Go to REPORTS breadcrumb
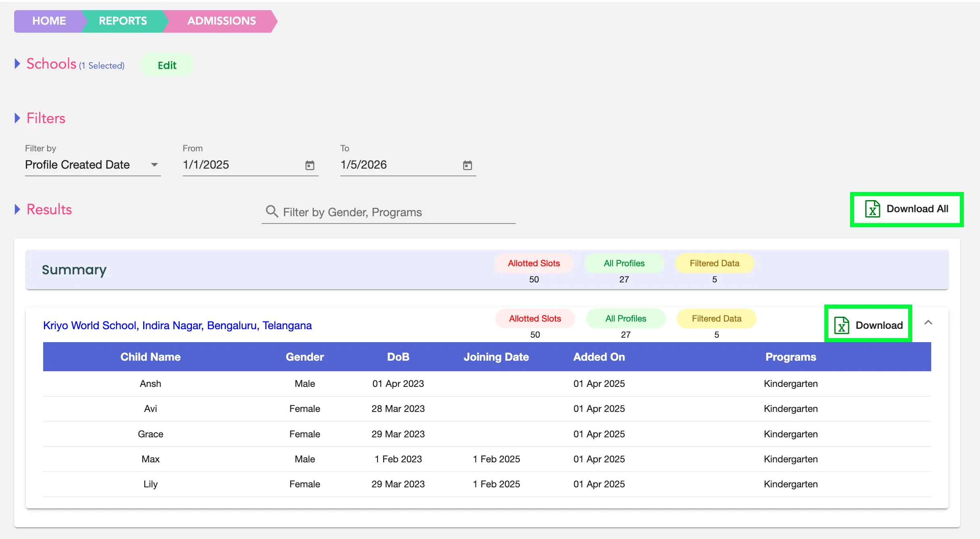Viewport: 980px width, 539px height. coord(123,21)
